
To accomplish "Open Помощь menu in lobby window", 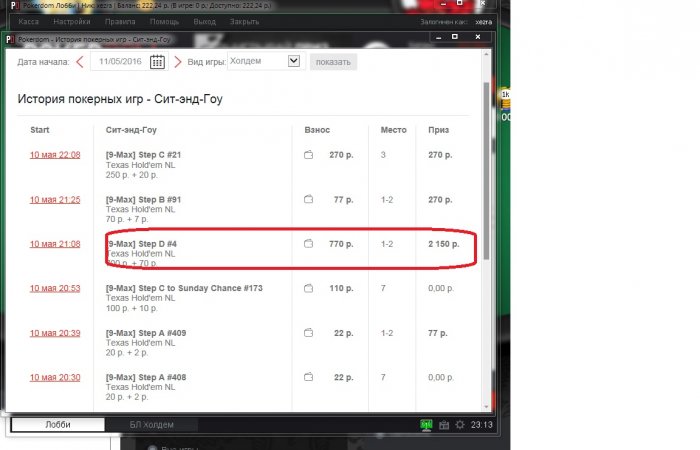I will pos(164,21).
